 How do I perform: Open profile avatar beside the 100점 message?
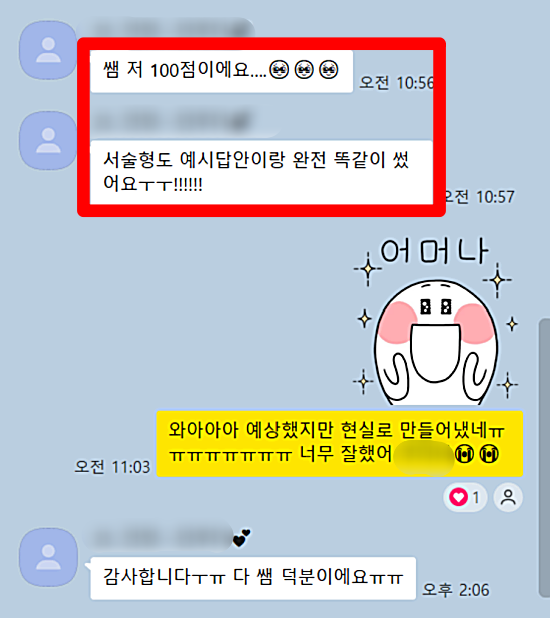tap(48, 50)
